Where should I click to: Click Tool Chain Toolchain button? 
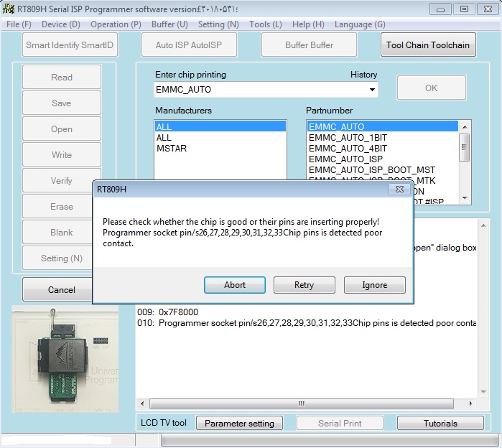click(x=428, y=45)
